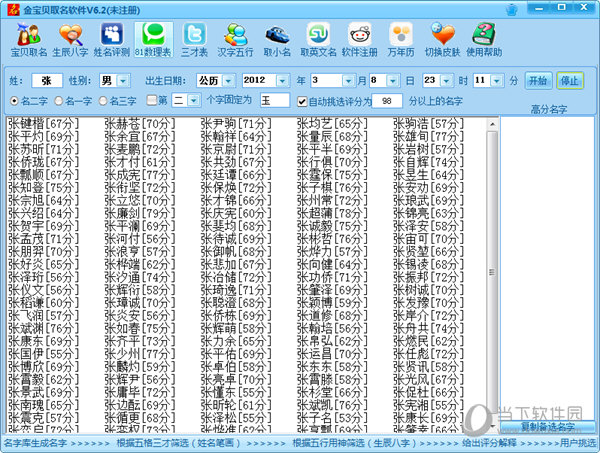Open the 生辰八字 tool

[70, 40]
